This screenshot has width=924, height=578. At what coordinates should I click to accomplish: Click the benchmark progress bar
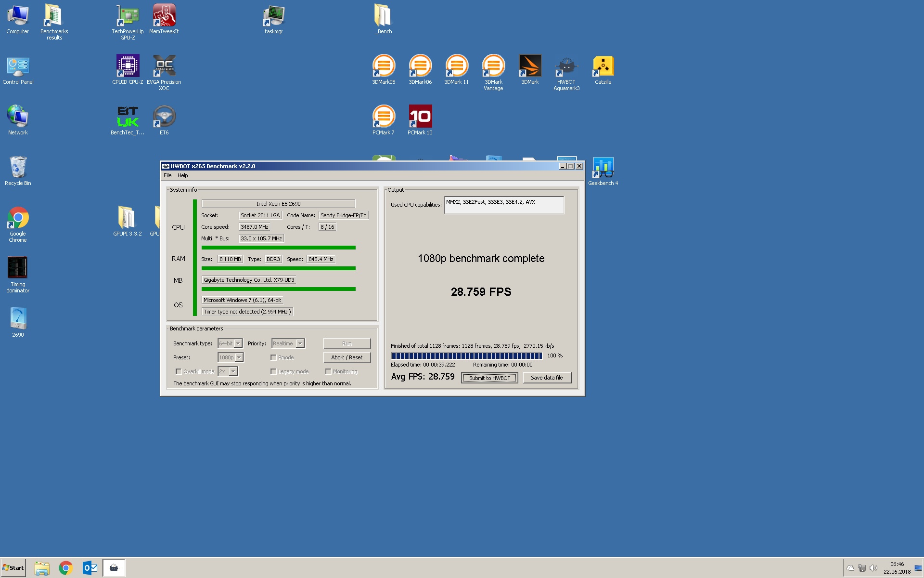pos(467,356)
